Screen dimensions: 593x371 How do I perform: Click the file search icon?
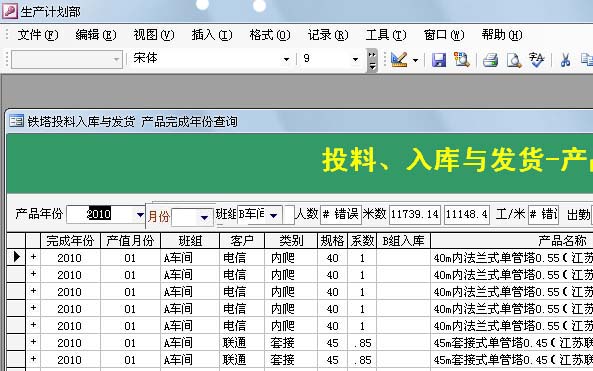[x=461, y=59]
